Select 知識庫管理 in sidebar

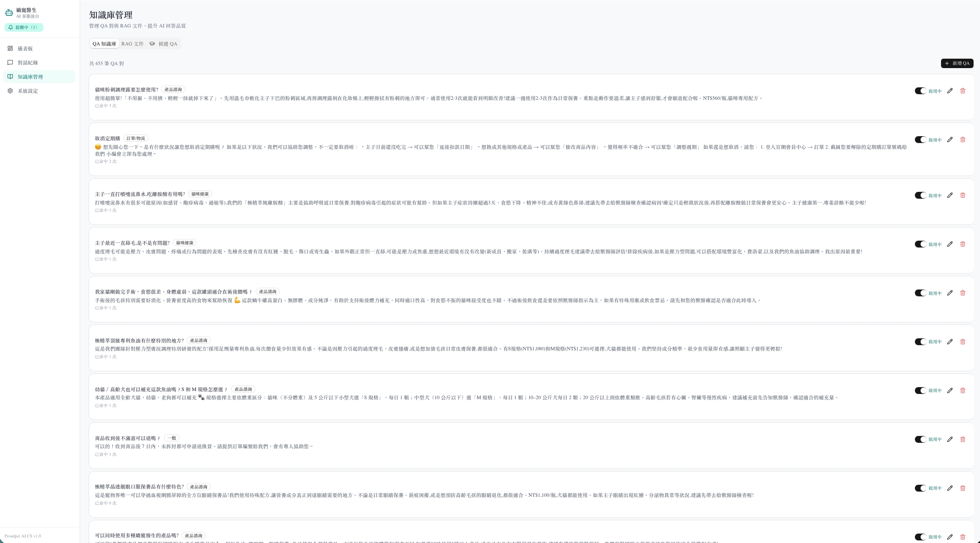click(x=39, y=77)
